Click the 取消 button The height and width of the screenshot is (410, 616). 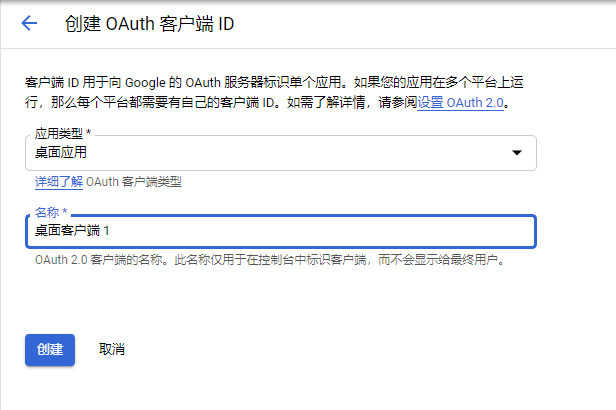[112, 349]
